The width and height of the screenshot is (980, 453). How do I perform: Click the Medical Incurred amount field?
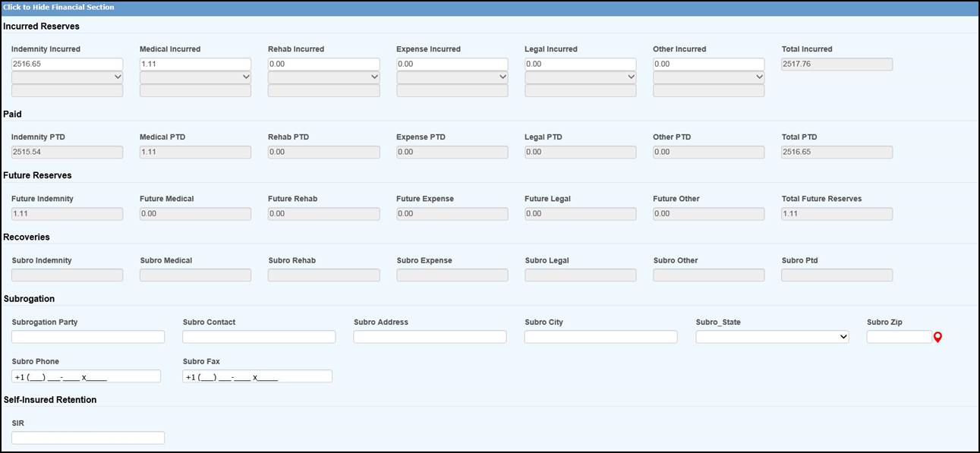click(x=195, y=64)
